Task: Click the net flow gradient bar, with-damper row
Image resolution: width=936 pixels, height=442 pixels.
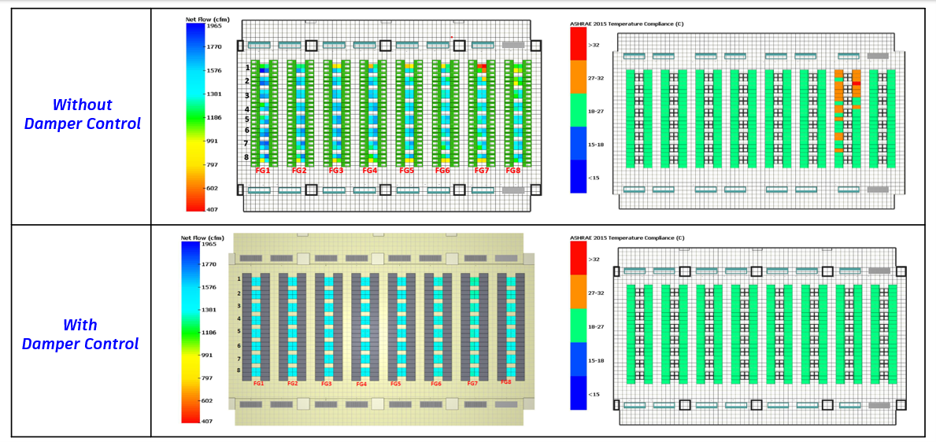Action: pos(190,333)
